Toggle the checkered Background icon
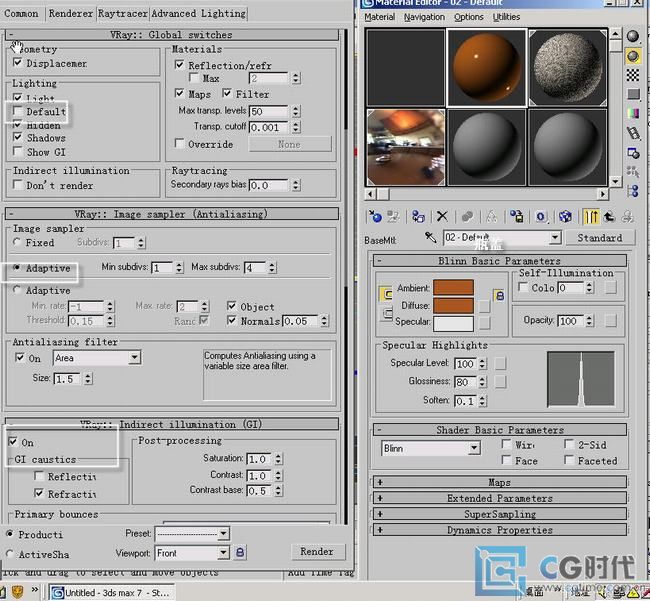This screenshot has height=601, width=650. click(x=633, y=75)
